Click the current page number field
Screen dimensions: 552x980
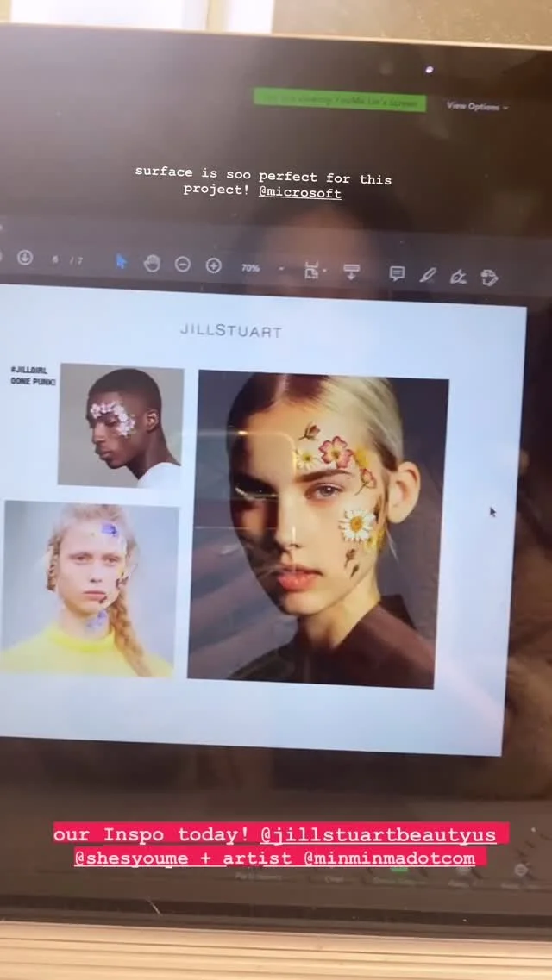click(56, 259)
